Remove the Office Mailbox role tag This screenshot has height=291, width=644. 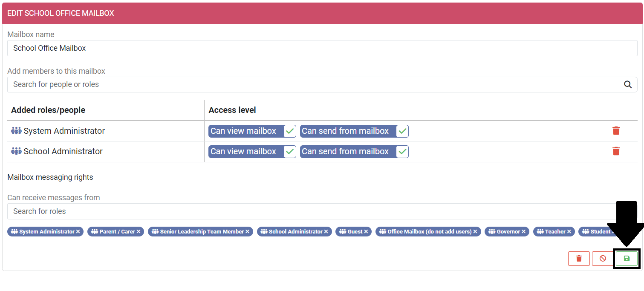(475, 232)
